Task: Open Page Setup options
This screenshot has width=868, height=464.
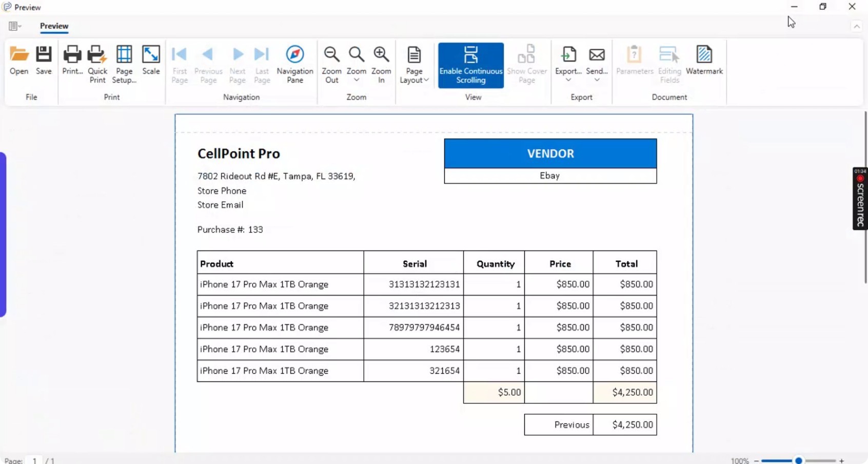Action: click(124, 65)
